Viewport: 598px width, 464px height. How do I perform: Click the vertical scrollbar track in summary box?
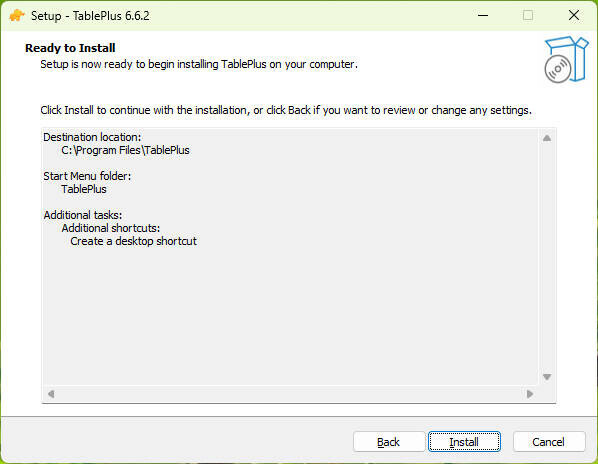pos(547,257)
